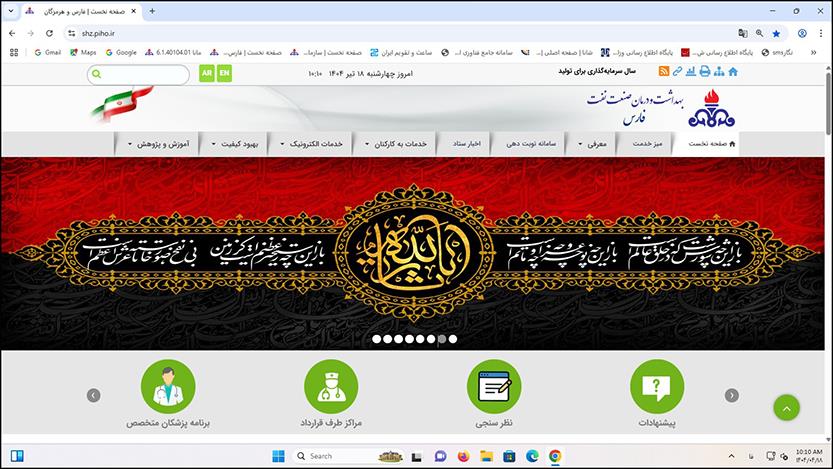This screenshot has width=833, height=469.
Task: Open the Google bookmark
Action: (x=121, y=52)
